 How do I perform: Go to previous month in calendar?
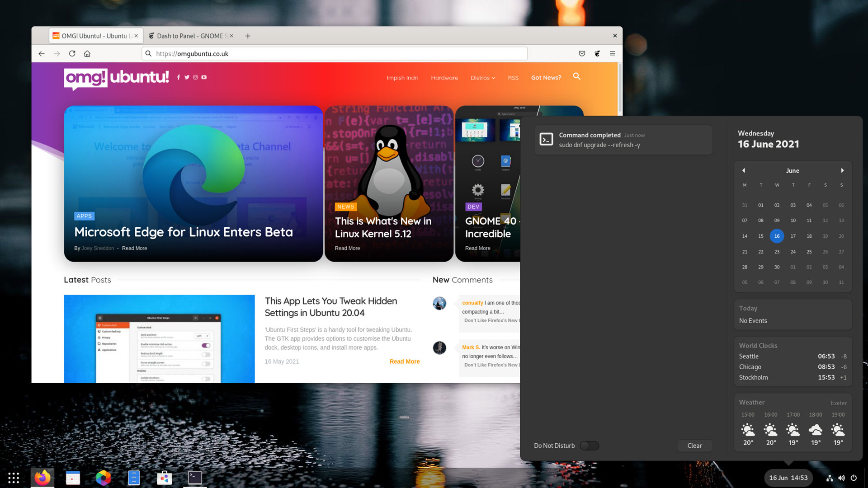click(744, 171)
